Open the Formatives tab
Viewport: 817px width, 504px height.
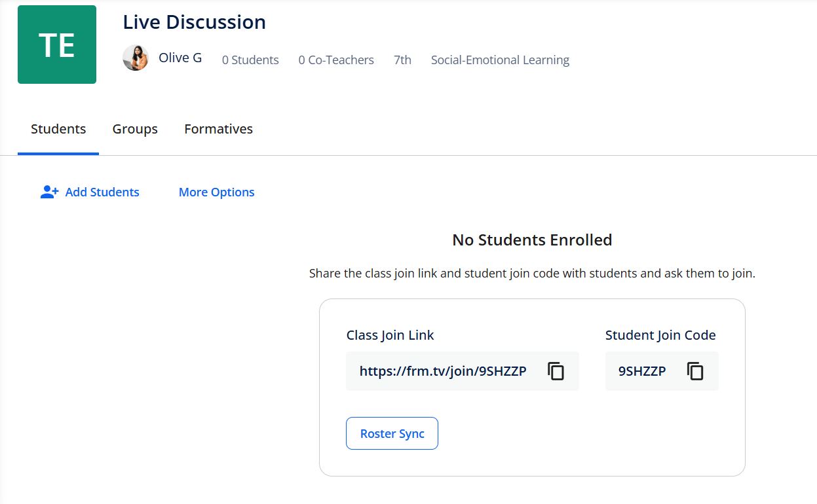218,129
